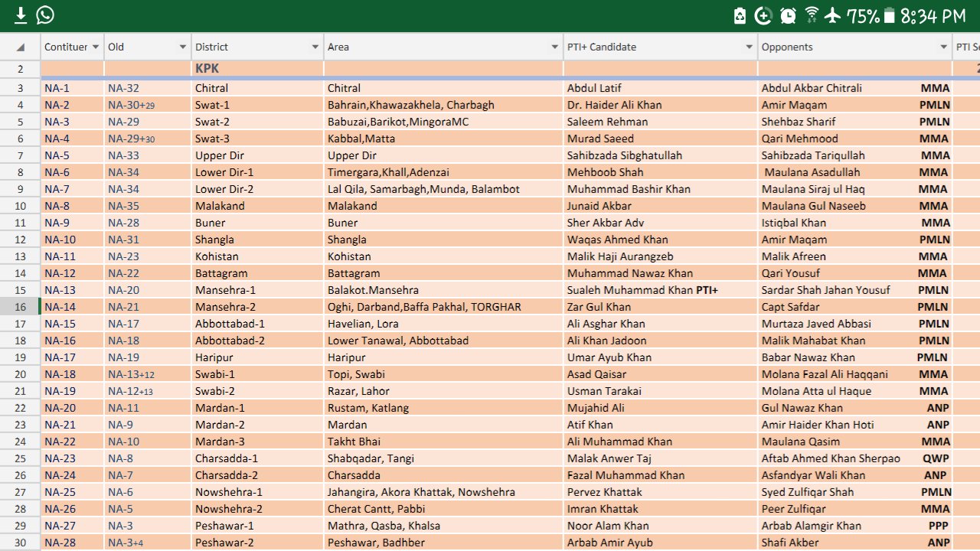Tap the data saver circle icon

tap(763, 16)
